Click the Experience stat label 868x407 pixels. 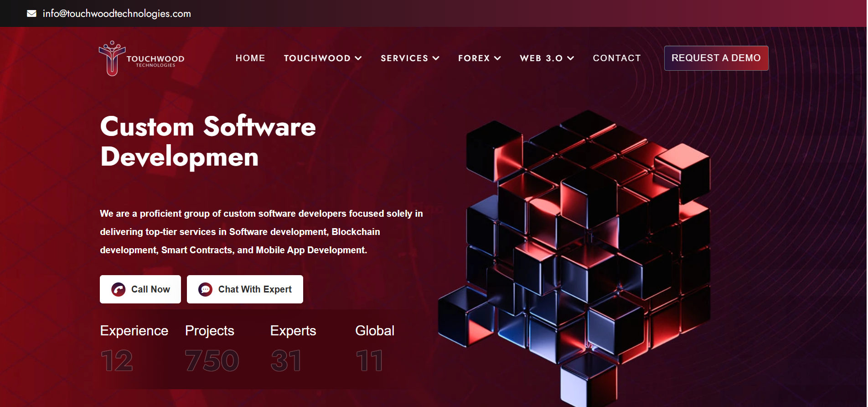coord(134,330)
